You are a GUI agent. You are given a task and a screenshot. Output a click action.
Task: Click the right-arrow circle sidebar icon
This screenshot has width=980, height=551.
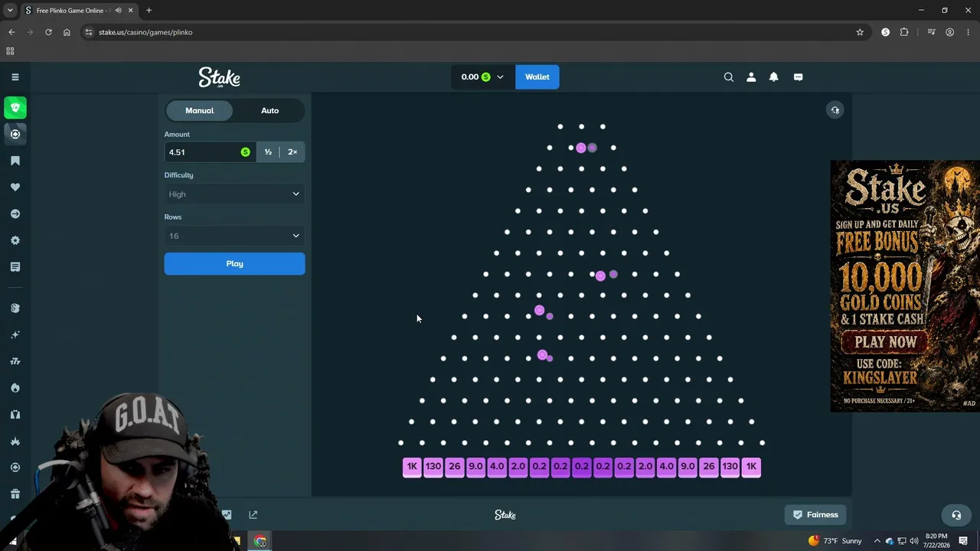[x=15, y=214]
